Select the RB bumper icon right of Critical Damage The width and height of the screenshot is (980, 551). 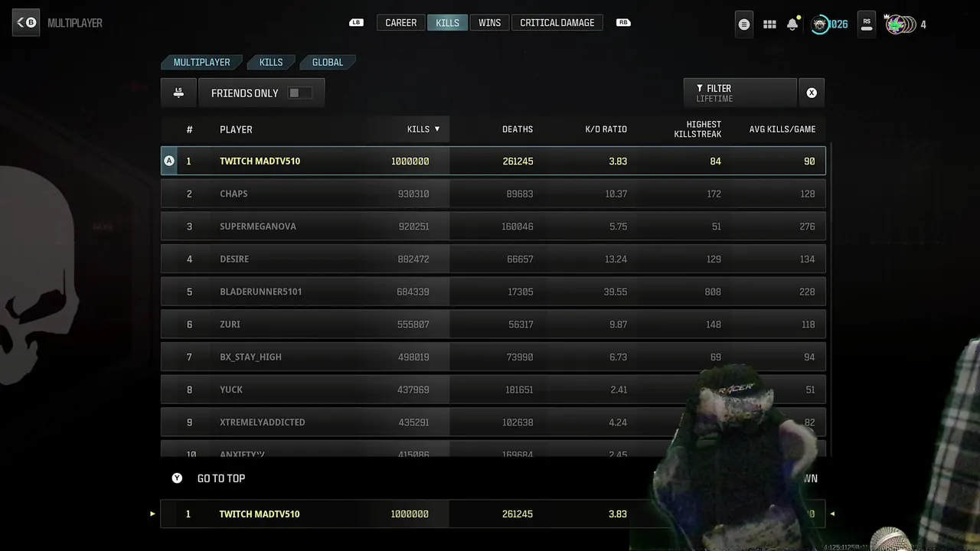tap(623, 23)
